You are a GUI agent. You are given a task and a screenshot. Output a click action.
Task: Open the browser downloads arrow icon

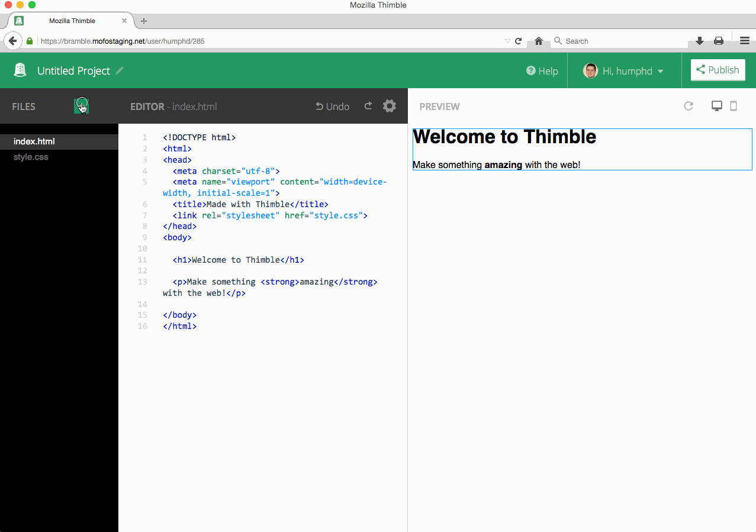tap(700, 41)
